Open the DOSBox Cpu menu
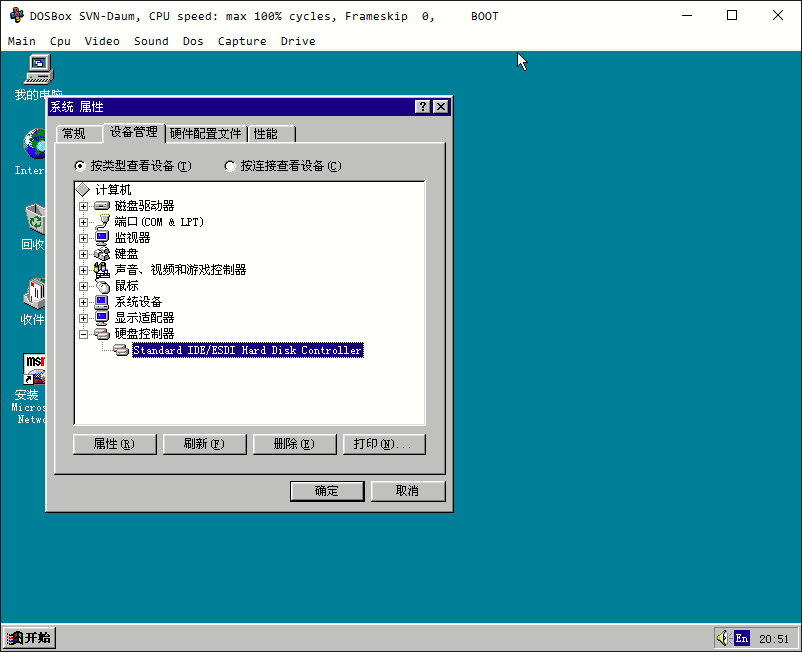Screen dimensions: 802x652 coord(60,41)
